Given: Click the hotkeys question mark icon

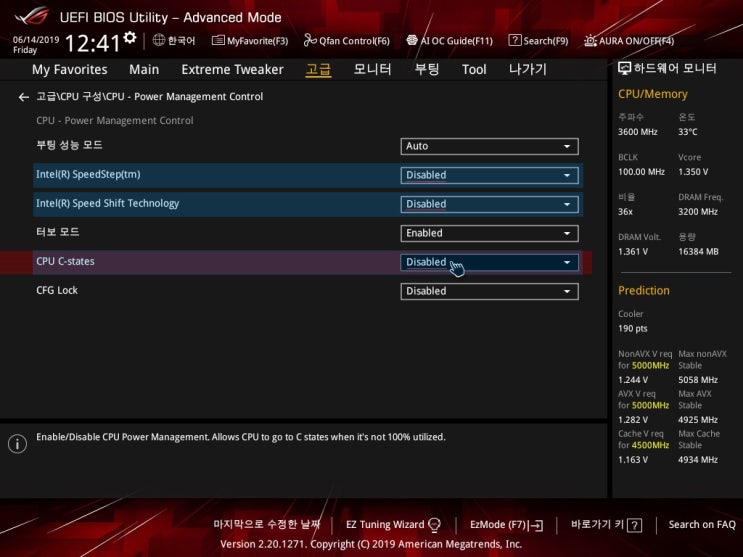Looking at the screenshot, I should (634, 525).
